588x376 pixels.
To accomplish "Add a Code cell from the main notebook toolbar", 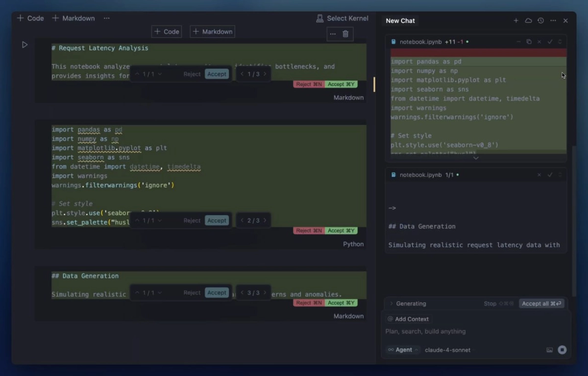I will pos(30,18).
